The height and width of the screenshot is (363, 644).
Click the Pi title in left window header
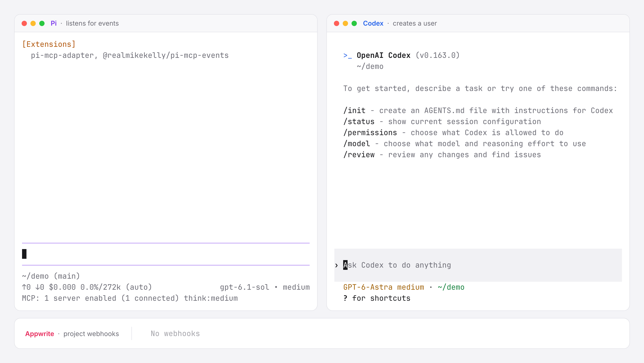point(54,23)
